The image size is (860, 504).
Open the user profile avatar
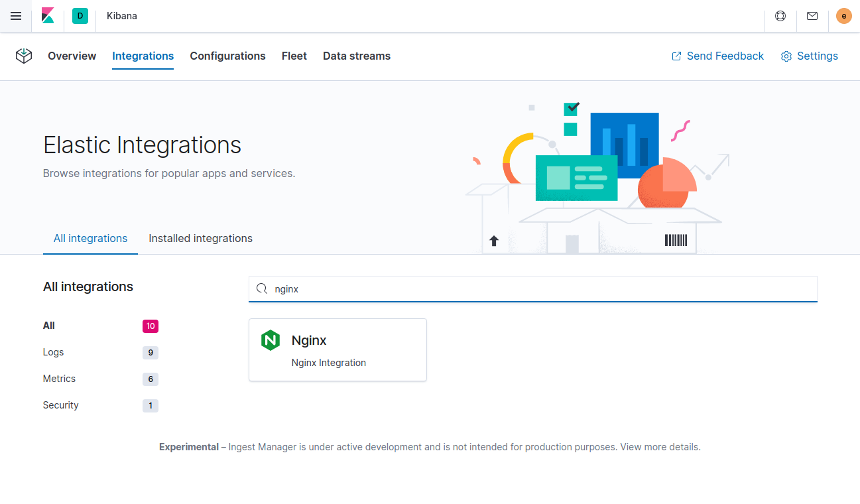click(x=843, y=16)
